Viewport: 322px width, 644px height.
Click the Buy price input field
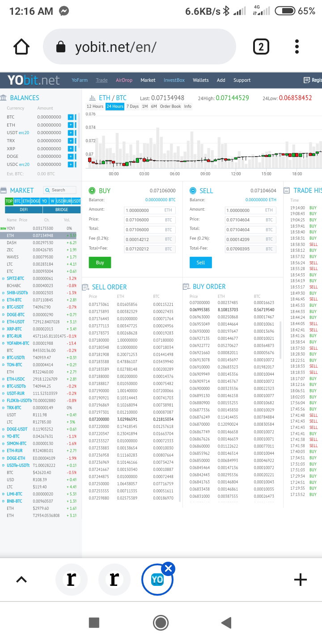(150, 220)
